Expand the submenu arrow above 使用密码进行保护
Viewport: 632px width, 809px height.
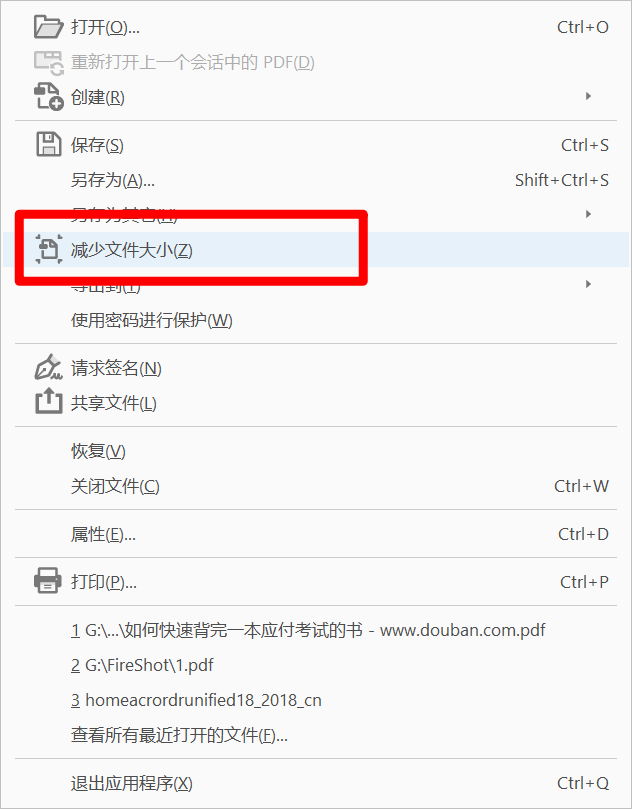coord(588,284)
